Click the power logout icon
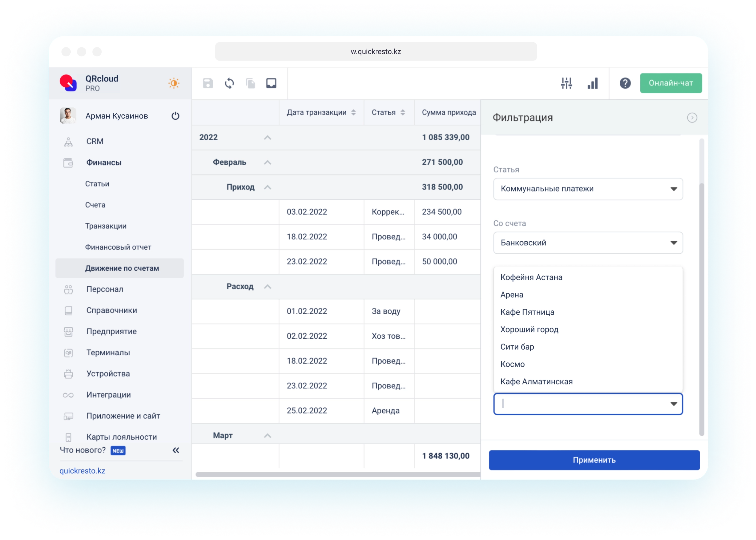This screenshot has width=756, height=540. [x=176, y=116]
